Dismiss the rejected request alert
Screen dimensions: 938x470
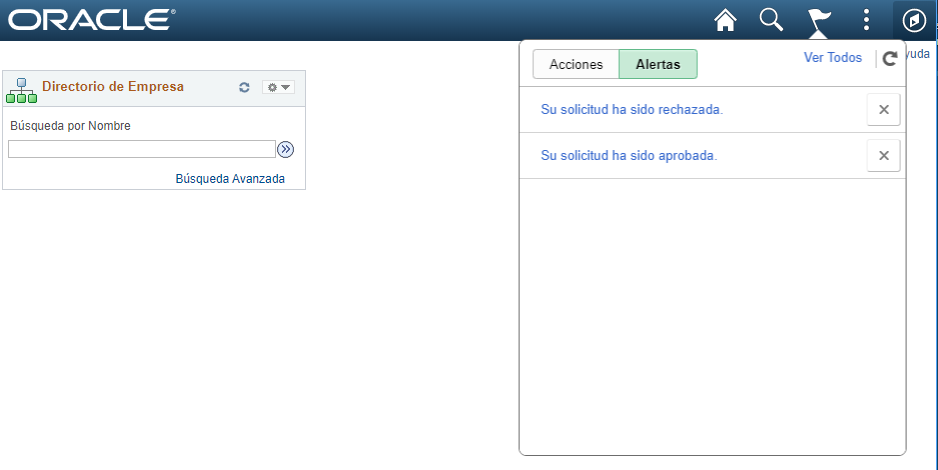pyautogui.click(x=883, y=110)
